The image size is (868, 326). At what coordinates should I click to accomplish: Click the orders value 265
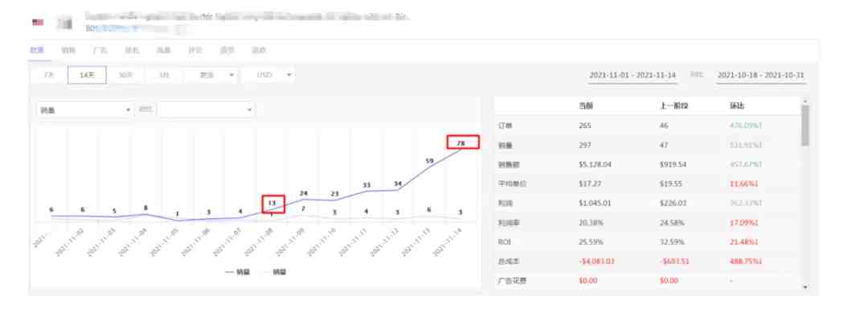[x=584, y=126]
